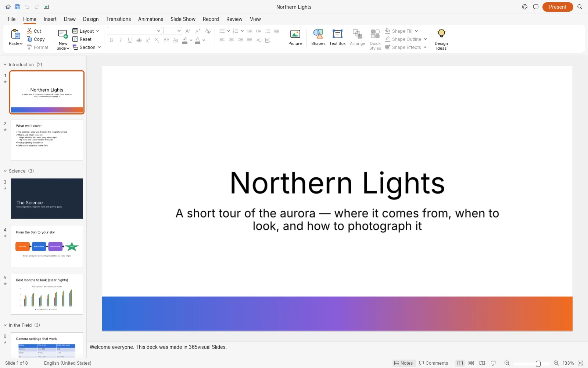Select slide 3 "The Science" thumbnail
The height and width of the screenshot is (368, 588).
point(47,199)
